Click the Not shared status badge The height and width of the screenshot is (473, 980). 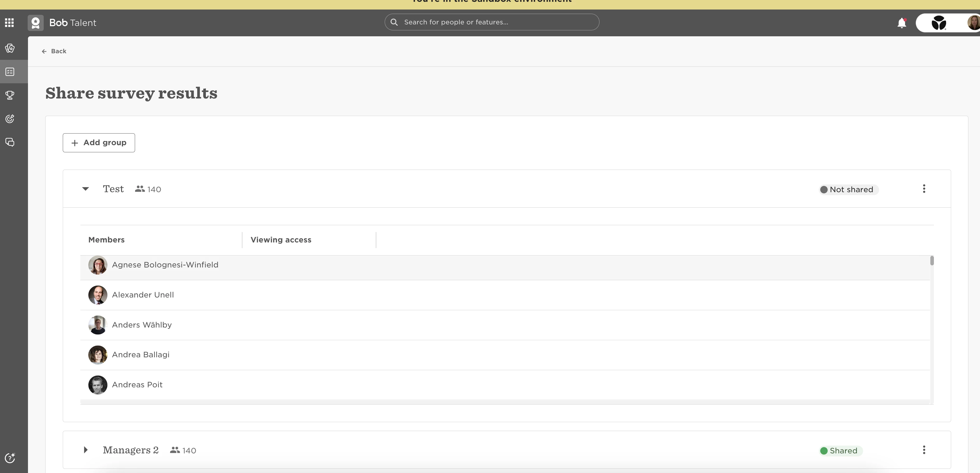849,189
